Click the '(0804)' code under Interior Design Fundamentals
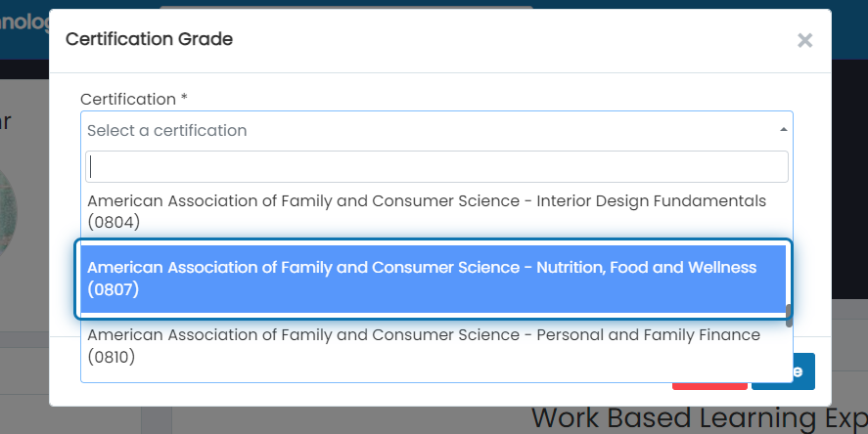The image size is (868, 434). (114, 222)
